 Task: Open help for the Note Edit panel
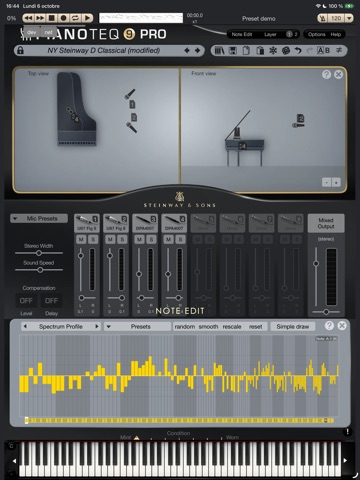[x=329, y=326]
